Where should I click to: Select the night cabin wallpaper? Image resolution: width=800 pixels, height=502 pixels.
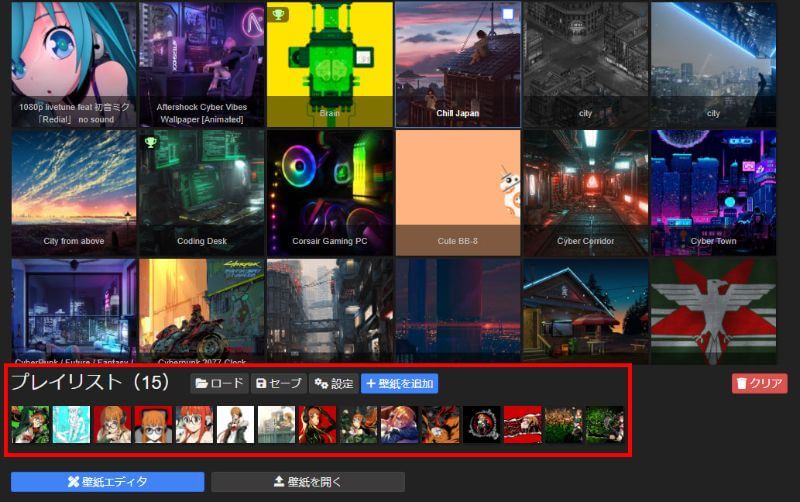click(x=586, y=311)
